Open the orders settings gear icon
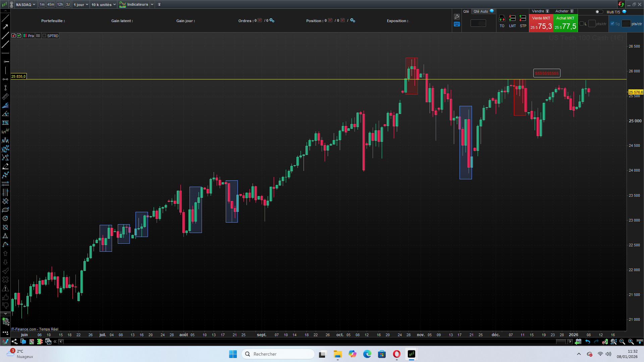The width and height of the screenshot is (644, 362). click(272, 20)
